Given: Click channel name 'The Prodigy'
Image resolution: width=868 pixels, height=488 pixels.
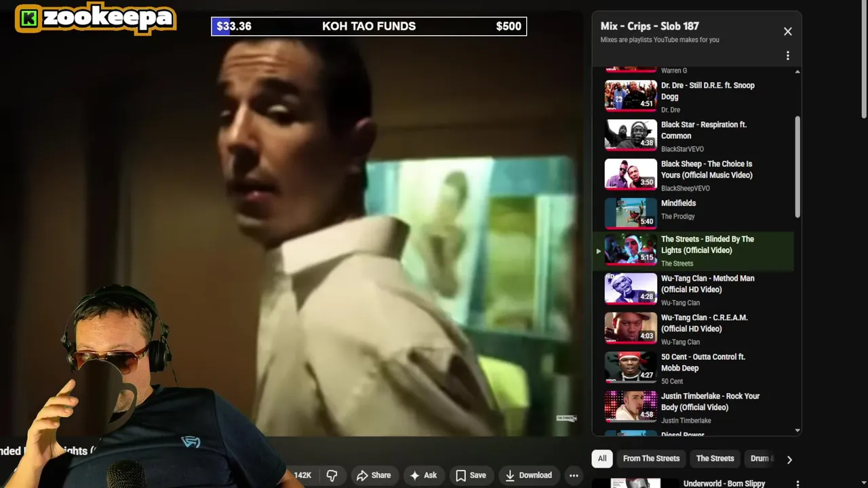Looking at the screenshot, I should tap(677, 217).
